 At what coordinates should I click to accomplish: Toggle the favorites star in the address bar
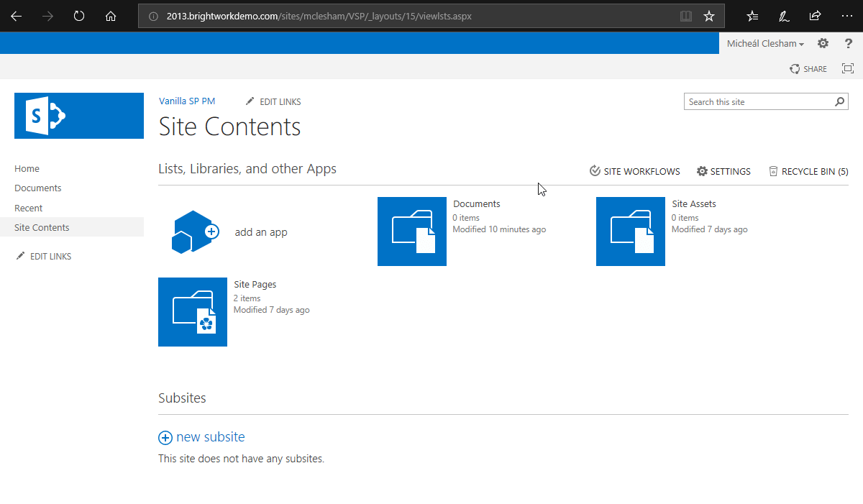709,15
